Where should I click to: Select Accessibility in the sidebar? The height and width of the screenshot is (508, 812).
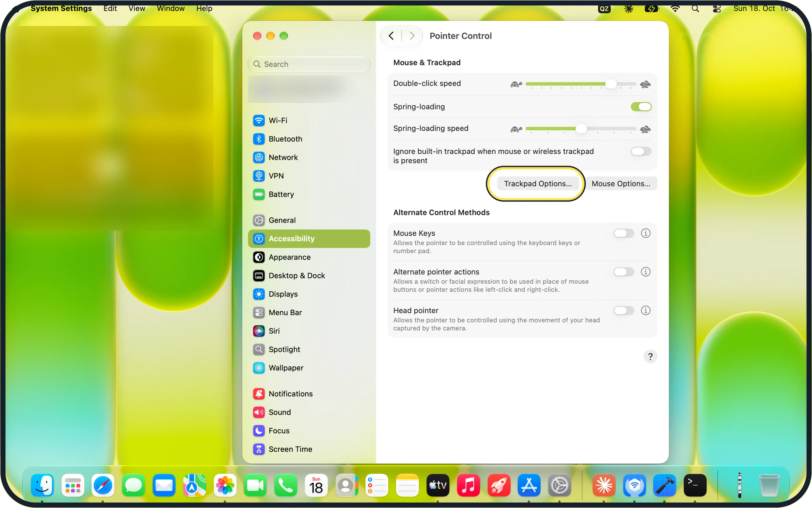click(x=309, y=238)
